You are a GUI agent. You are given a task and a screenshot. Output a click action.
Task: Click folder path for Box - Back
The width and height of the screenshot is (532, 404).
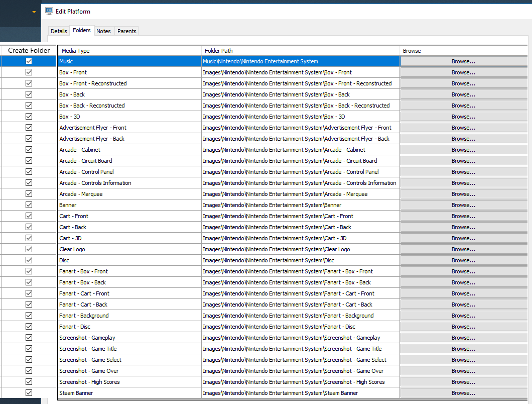coord(301,94)
